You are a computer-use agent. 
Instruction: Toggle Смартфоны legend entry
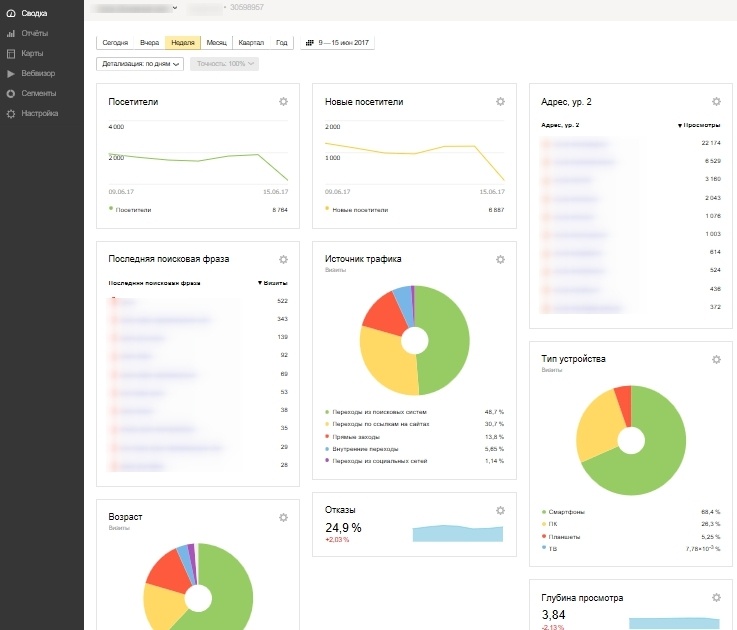564,512
